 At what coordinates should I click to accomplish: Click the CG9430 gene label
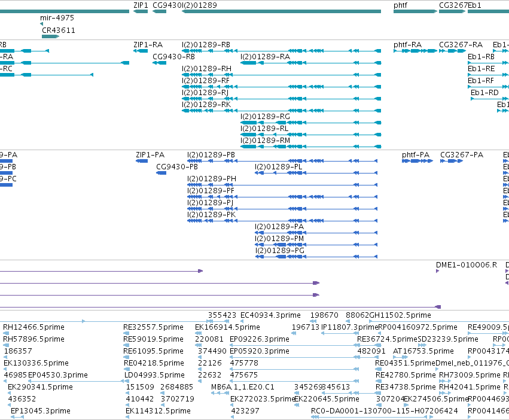tap(167, 5)
